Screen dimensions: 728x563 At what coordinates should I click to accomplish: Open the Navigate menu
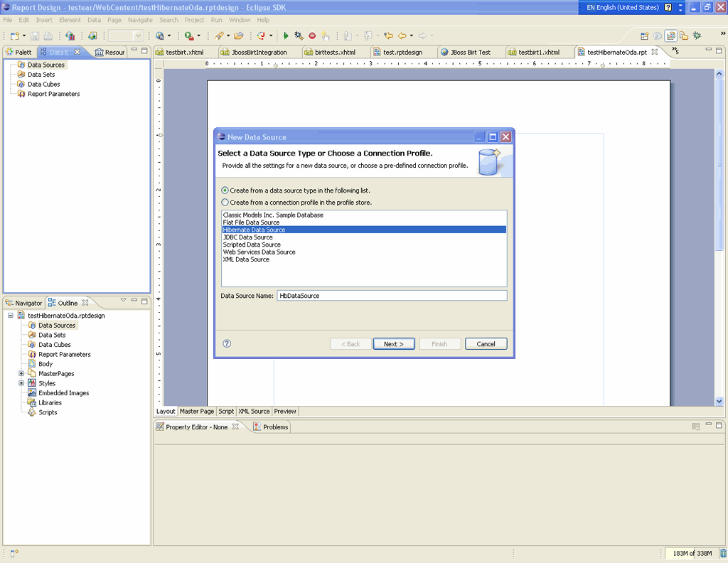[139, 20]
